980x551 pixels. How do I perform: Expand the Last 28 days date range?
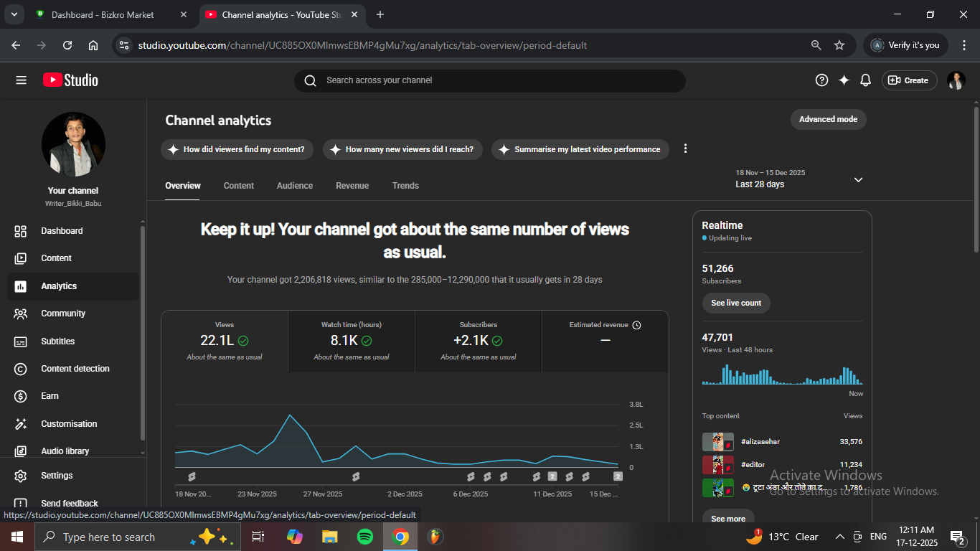858,179
